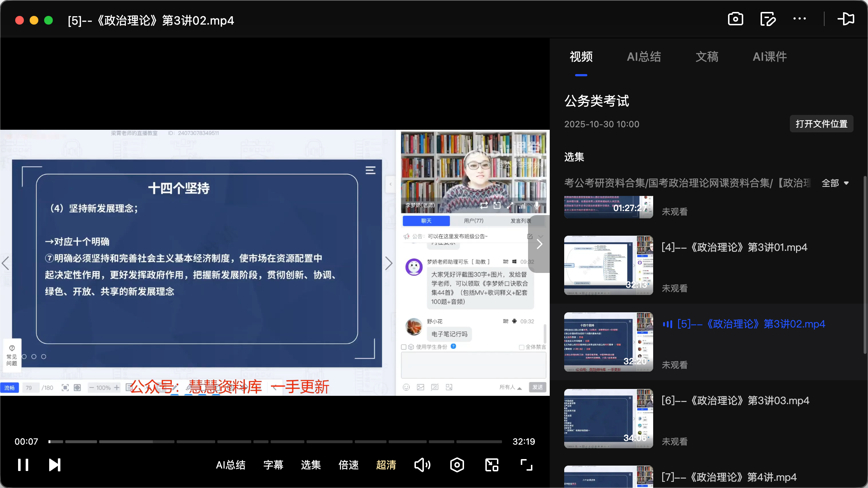Check the 使用学生身份 checkbox
Image resolution: width=868 pixels, height=488 pixels.
[404, 346]
